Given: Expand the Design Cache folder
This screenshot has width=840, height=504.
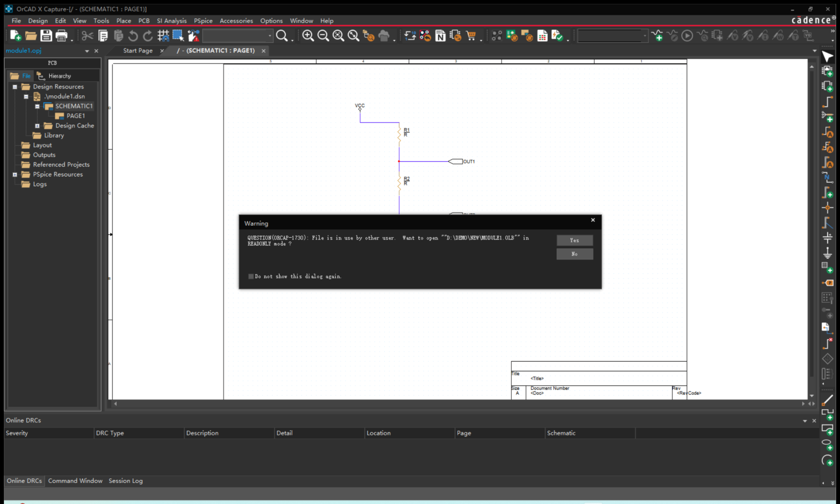Looking at the screenshot, I should coord(37,126).
